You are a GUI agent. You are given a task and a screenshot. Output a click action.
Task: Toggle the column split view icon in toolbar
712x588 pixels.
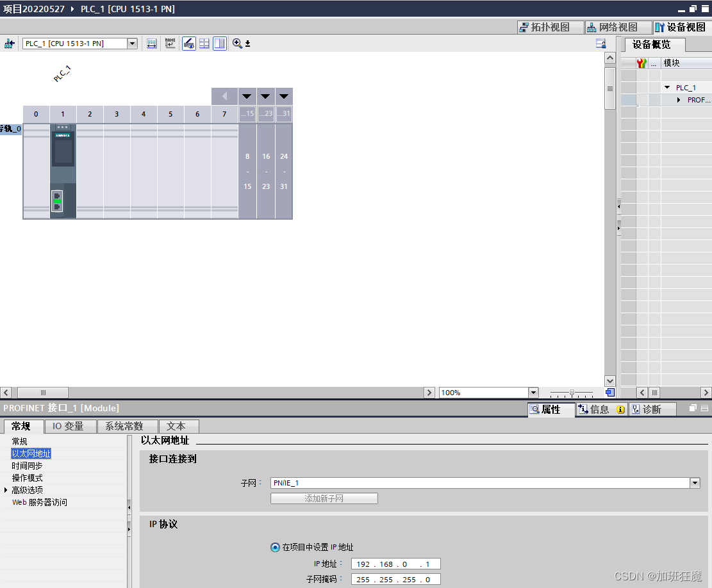220,43
